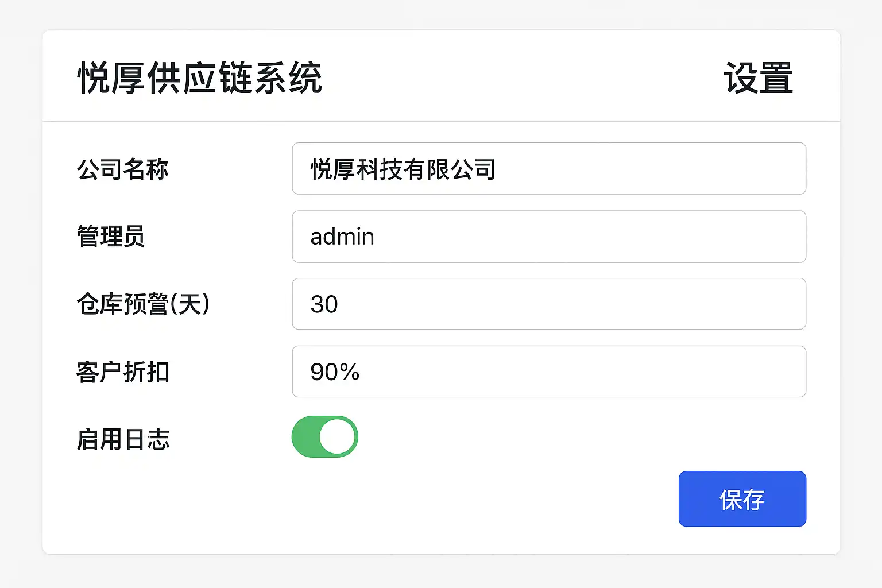Click the value 30 in warehouse alert
The image size is (882, 588).
pyautogui.click(x=324, y=304)
